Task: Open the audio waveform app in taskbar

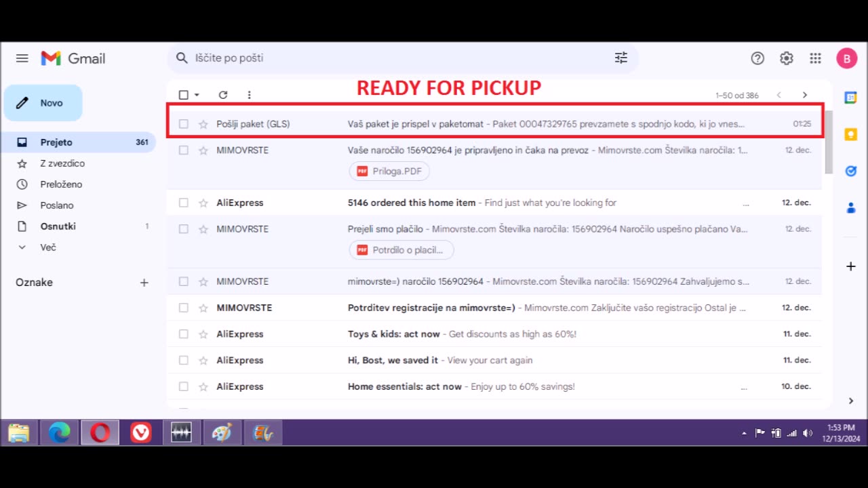Action: tap(181, 432)
